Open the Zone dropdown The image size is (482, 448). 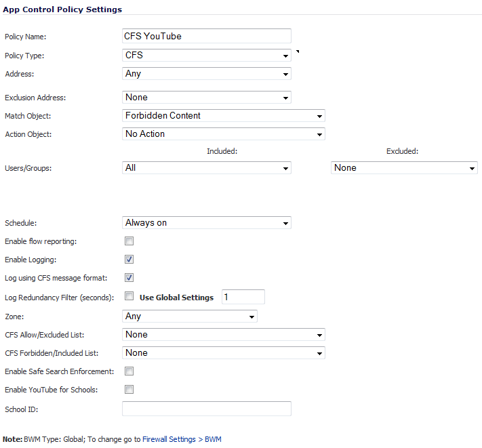click(x=190, y=317)
